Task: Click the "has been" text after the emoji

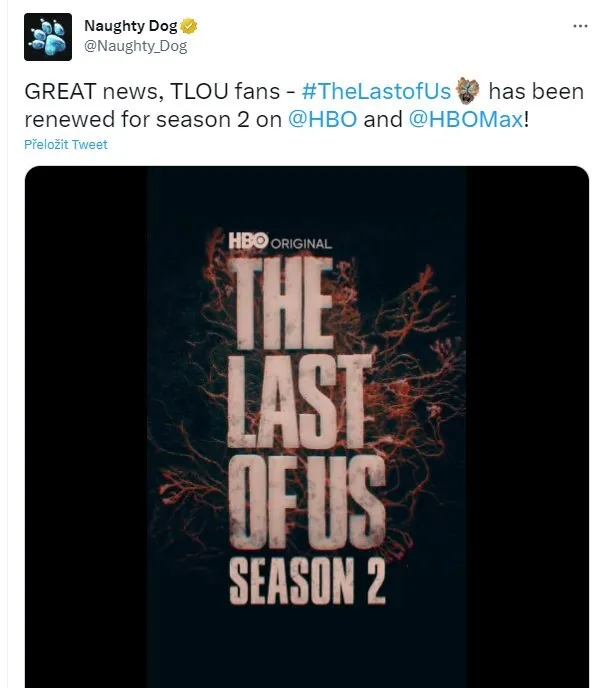Action: (x=535, y=92)
